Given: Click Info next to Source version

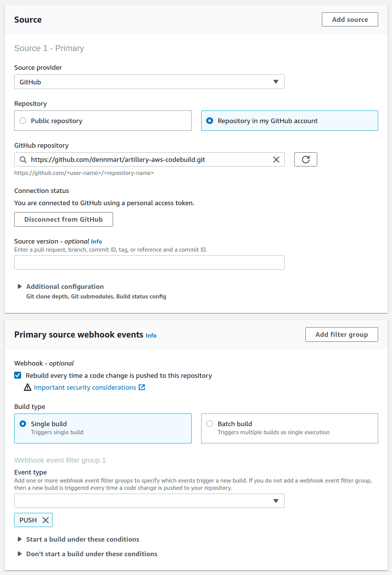Looking at the screenshot, I should pos(96,241).
